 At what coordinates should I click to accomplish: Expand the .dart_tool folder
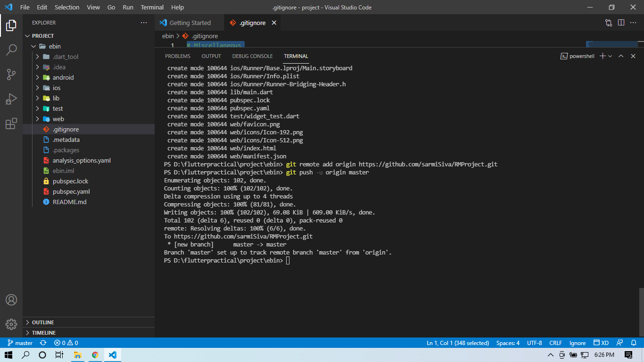pos(37,57)
